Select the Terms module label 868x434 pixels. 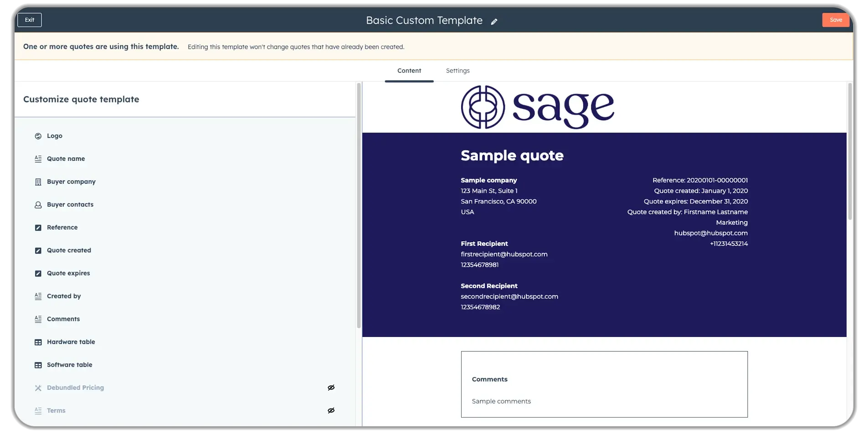56,410
